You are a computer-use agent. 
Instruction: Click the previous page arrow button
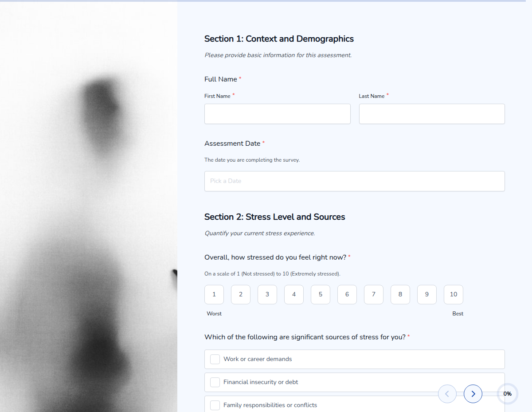click(x=447, y=394)
